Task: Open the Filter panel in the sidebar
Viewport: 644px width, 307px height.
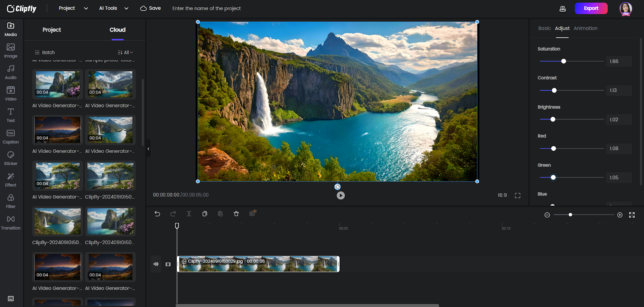Action: [x=11, y=201]
